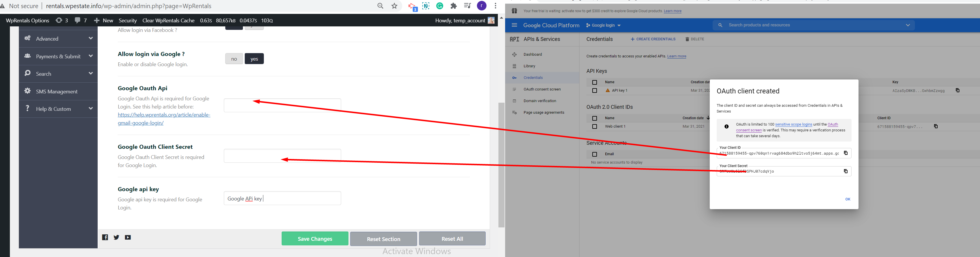Click Creation date sort arrow for OAuth clients
The height and width of the screenshot is (257, 980).
pyautogui.click(x=708, y=118)
